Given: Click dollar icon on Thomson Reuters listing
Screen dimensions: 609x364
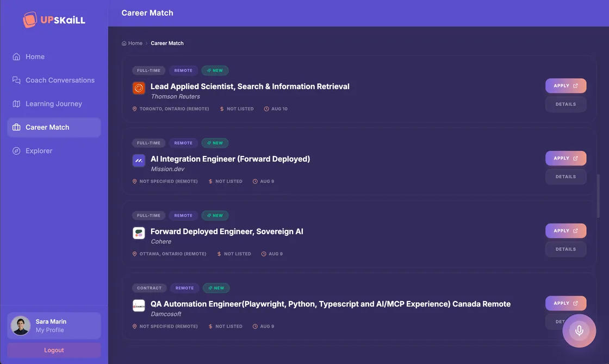Looking at the screenshot, I should coord(222,109).
